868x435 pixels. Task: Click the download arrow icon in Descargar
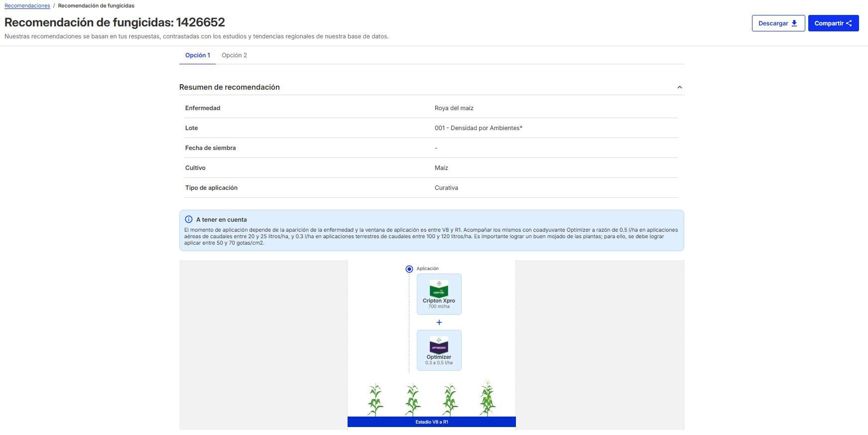[x=794, y=23]
